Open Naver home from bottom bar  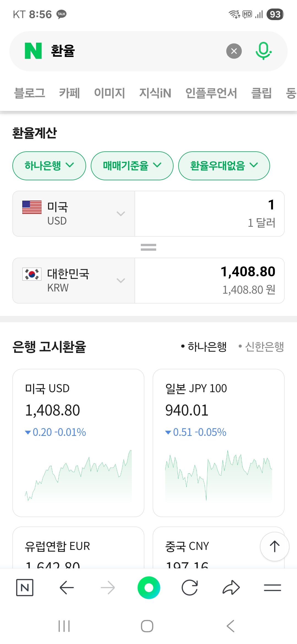pos(25,588)
